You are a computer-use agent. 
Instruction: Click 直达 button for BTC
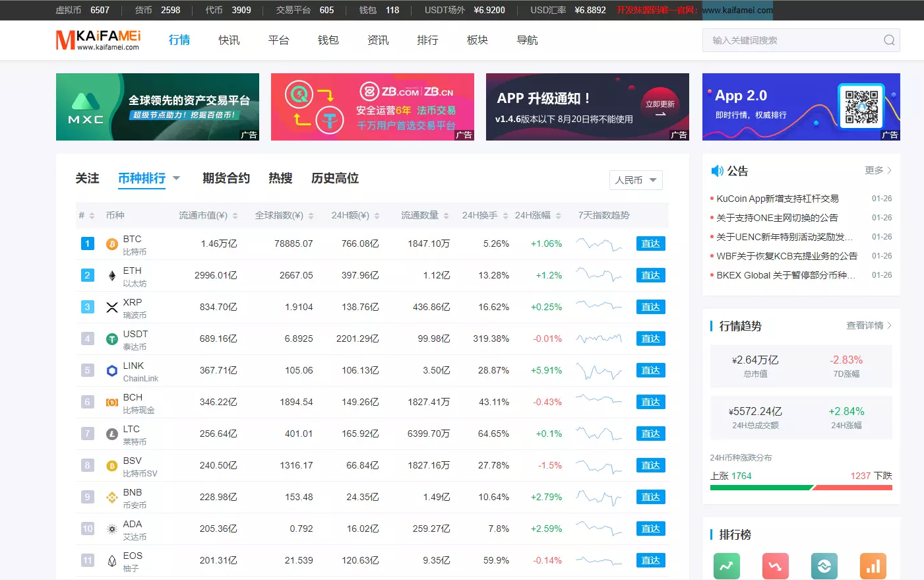651,243
